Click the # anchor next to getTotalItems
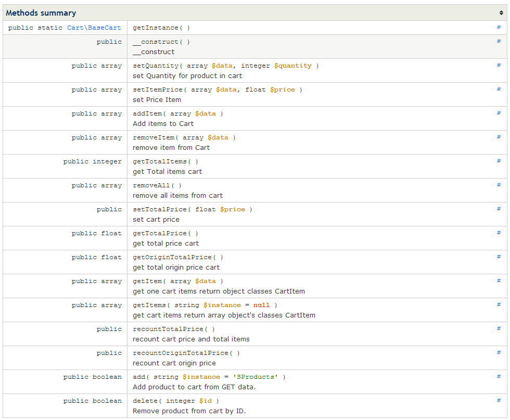The height and width of the screenshot is (420, 510). point(499,161)
